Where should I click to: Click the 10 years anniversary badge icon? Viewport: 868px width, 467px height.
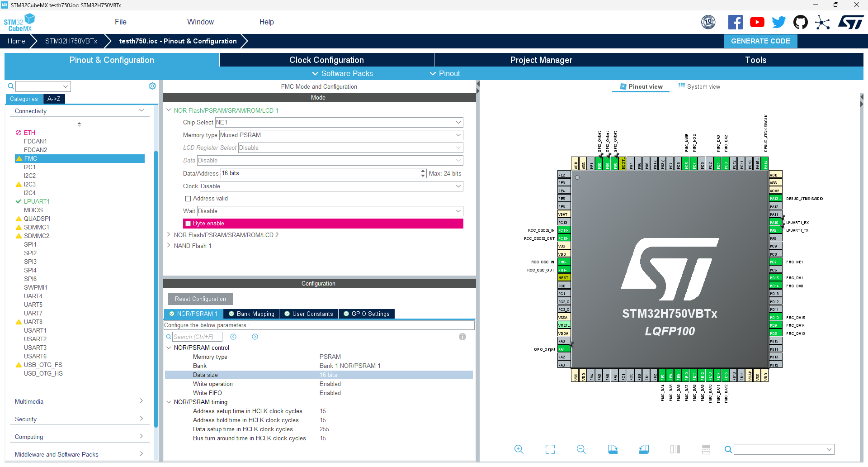pyautogui.click(x=708, y=22)
